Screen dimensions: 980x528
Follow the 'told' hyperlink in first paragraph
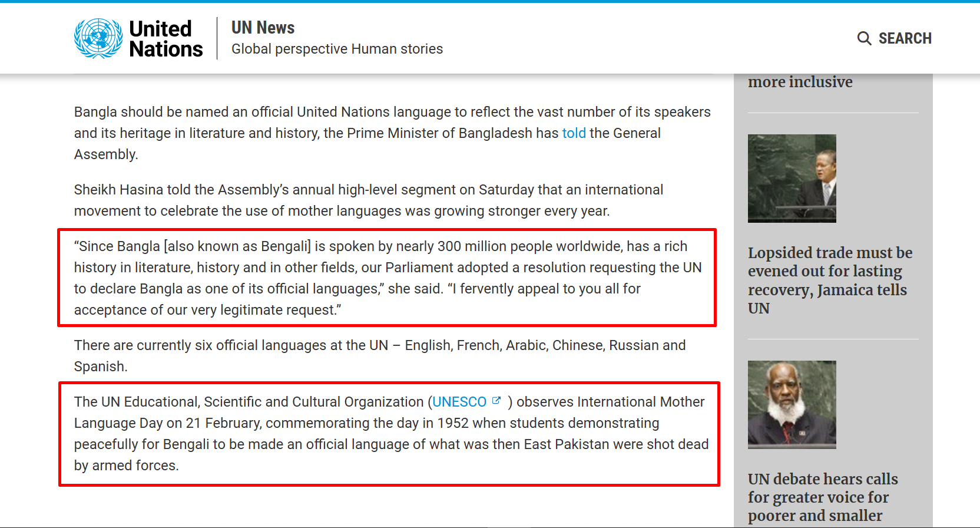pos(574,133)
